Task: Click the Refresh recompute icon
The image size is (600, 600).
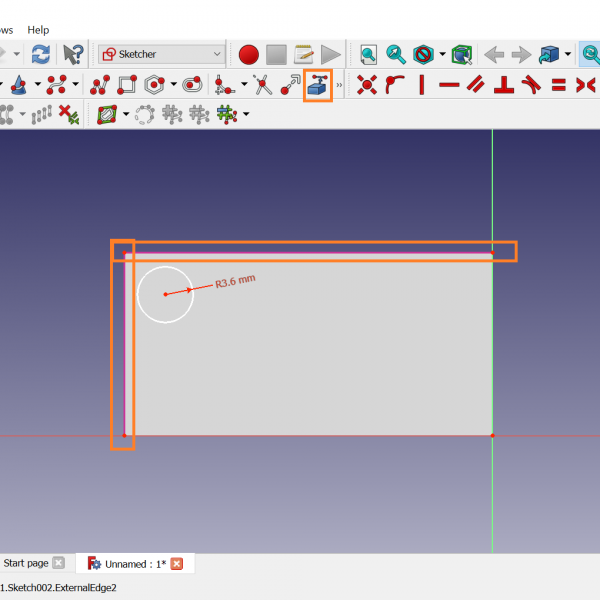Action: tap(40, 54)
